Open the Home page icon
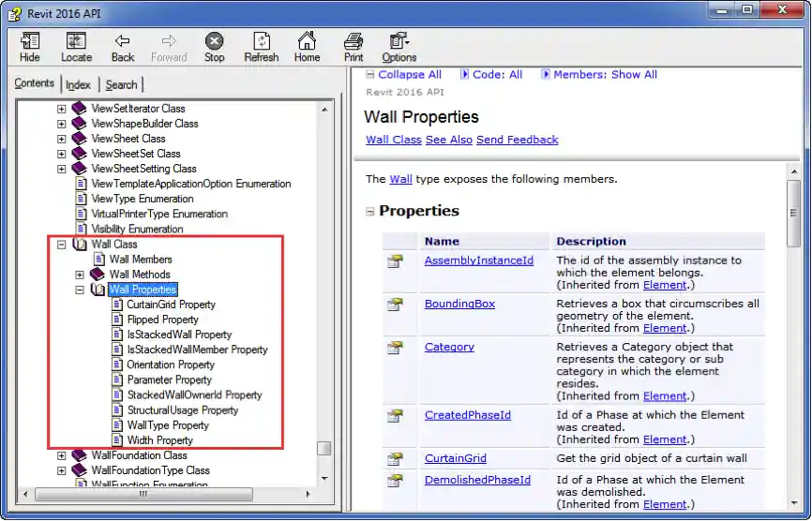This screenshot has height=521, width=812. (307, 42)
